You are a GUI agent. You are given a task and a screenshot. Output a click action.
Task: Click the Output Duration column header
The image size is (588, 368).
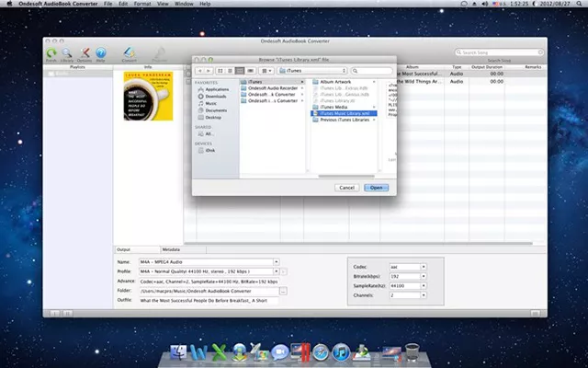pos(487,67)
